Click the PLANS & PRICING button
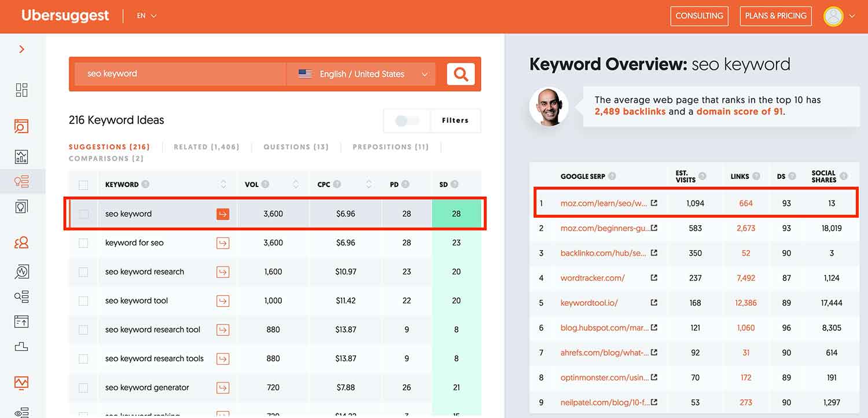 point(776,16)
